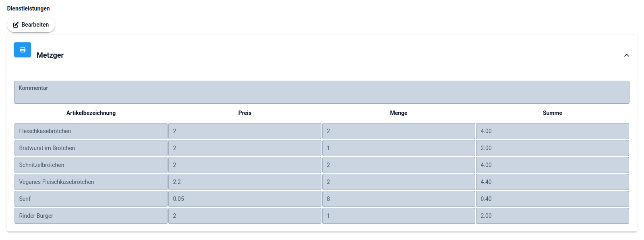This screenshot has width=644, height=240.
Task: Click the Veganes Fleischkäsebrötchen name field
Action: (x=91, y=182)
